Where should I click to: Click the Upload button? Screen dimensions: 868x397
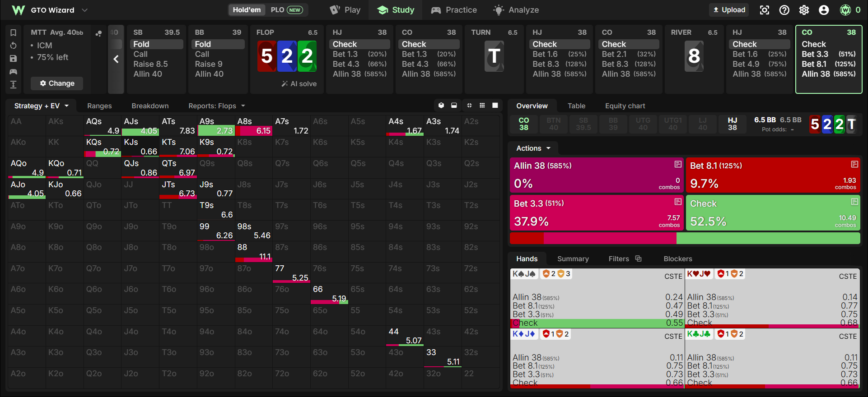(x=729, y=10)
